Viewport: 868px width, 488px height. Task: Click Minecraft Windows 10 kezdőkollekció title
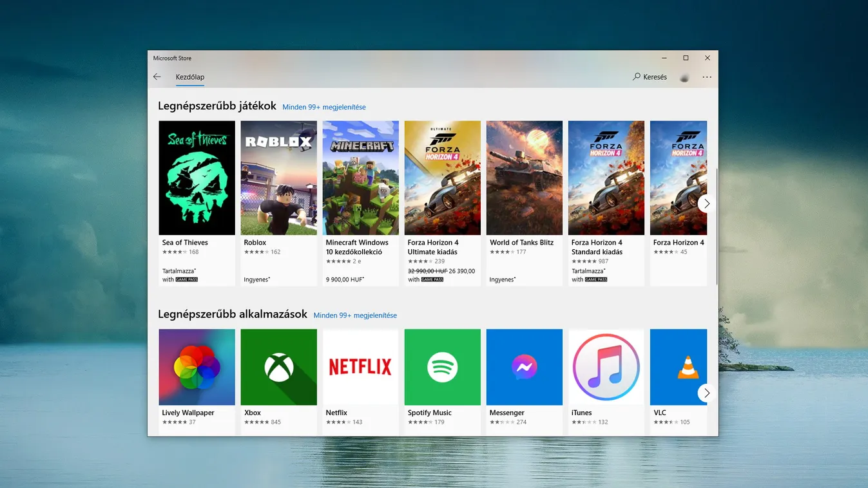(x=357, y=247)
